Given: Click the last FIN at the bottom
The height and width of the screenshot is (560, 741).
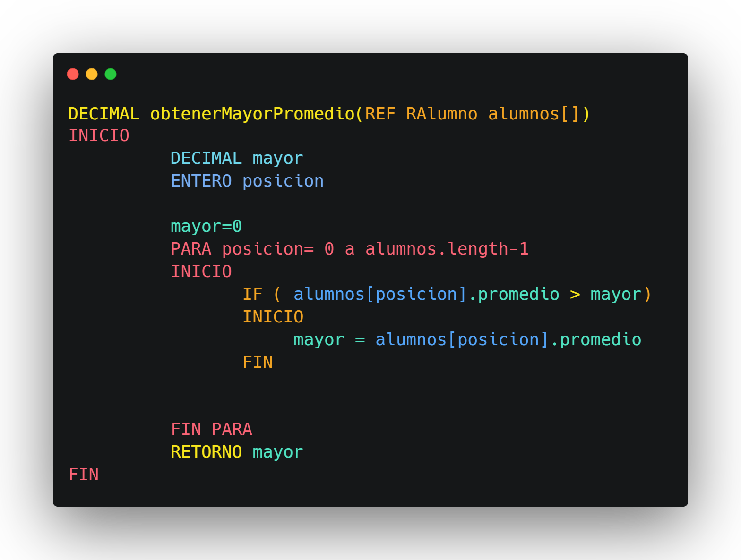Looking at the screenshot, I should [x=84, y=475].
